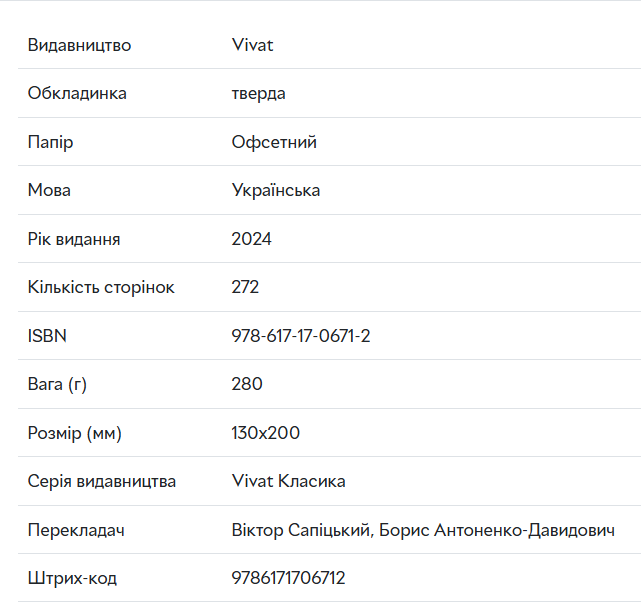Viewport: 641px width, 602px height.
Task: Click the weight value 280
Action: 247,384
